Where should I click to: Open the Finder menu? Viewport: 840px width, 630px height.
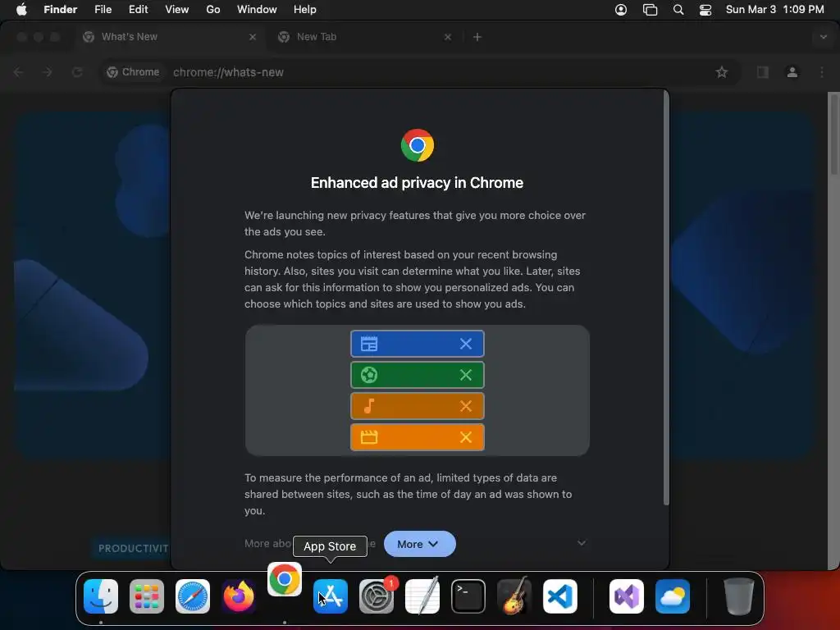61,10
